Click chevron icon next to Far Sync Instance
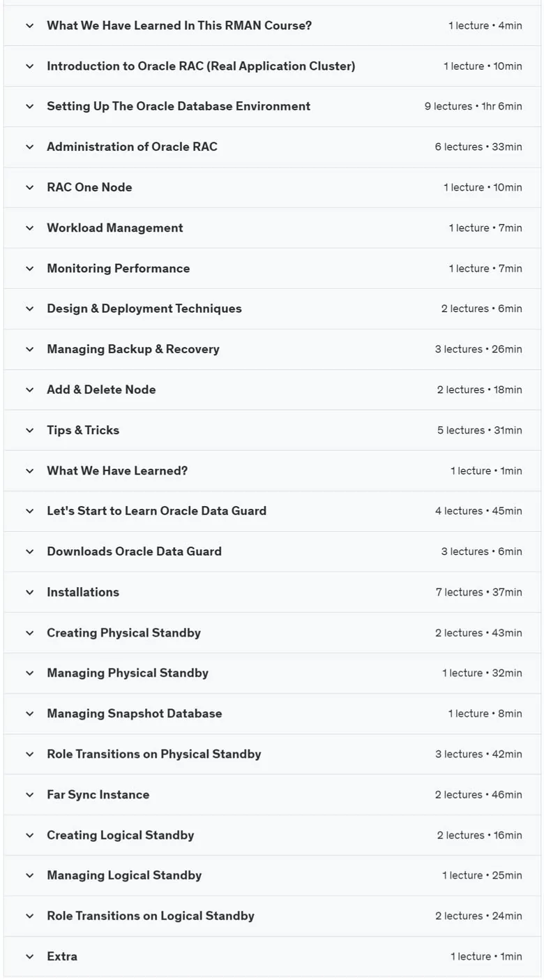The height and width of the screenshot is (980, 544). point(29,795)
